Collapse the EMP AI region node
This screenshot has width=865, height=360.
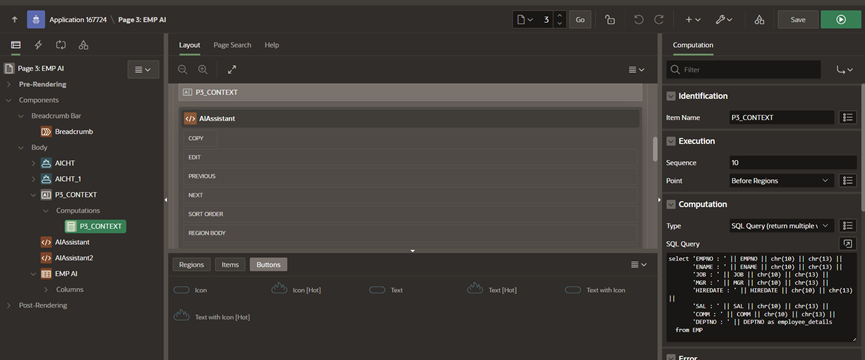coord(33,273)
